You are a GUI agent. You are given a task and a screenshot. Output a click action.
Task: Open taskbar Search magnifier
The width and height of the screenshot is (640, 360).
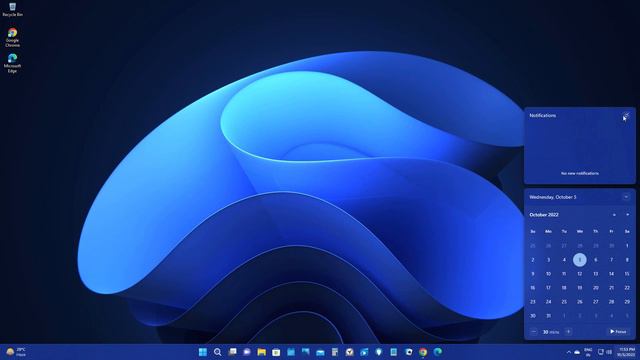coord(218,352)
